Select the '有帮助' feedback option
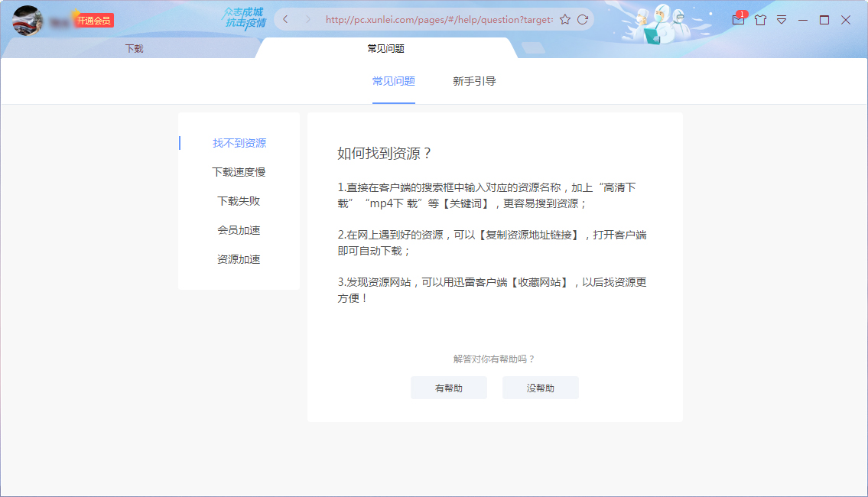The image size is (868, 497). [x=449, y=388]
